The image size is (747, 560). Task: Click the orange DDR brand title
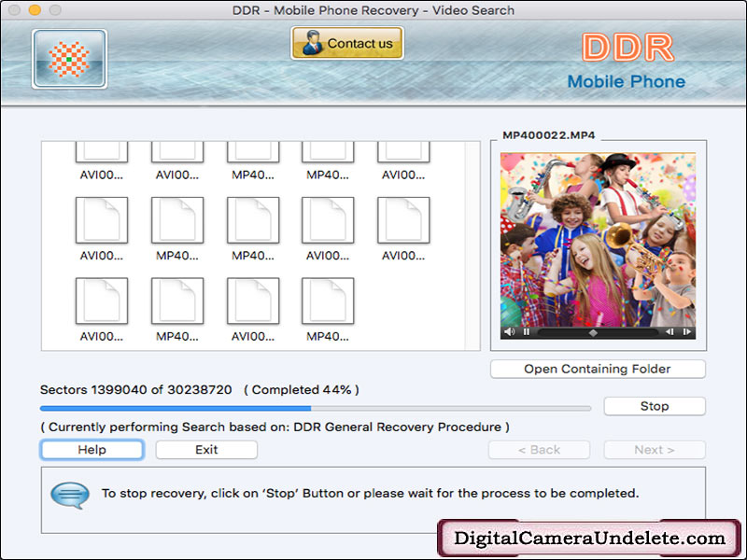(627, 48)
